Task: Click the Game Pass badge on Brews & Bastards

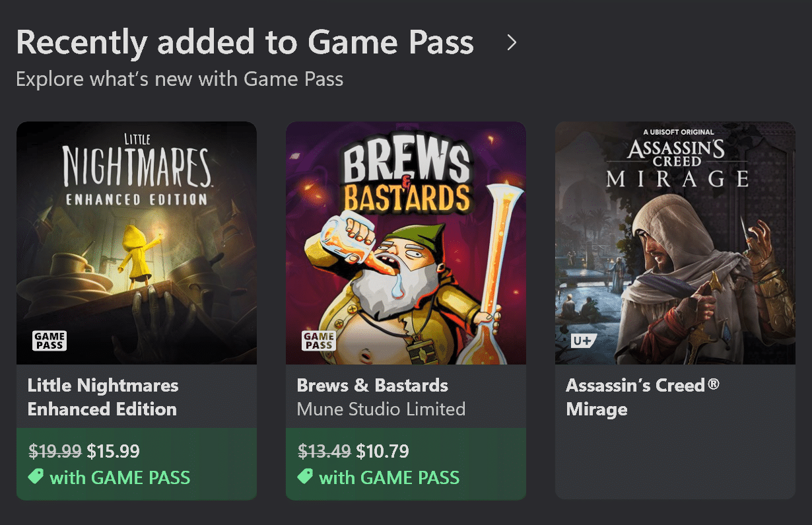Action: (x=319, y=341)
